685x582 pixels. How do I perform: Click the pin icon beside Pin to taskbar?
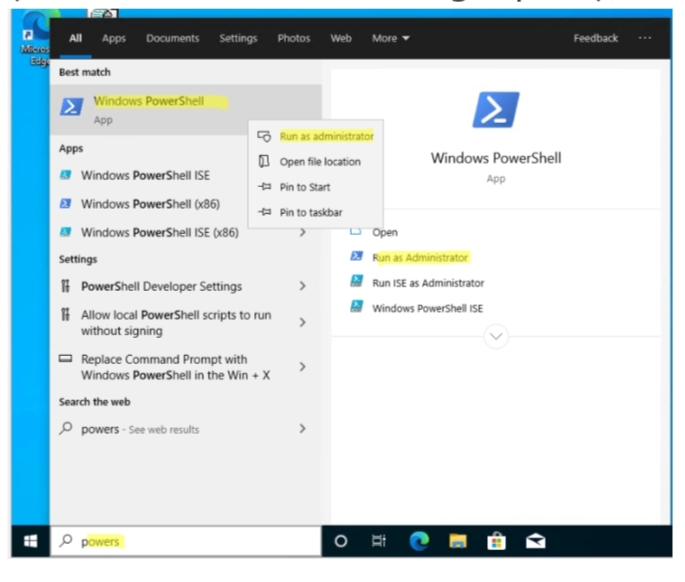click(264, 212)
